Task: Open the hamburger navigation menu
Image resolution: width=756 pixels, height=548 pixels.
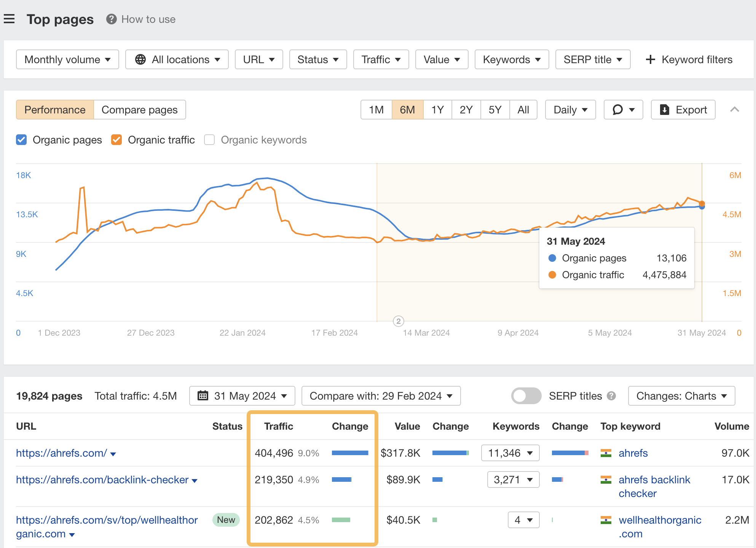Action: click(x=9, y=19)
